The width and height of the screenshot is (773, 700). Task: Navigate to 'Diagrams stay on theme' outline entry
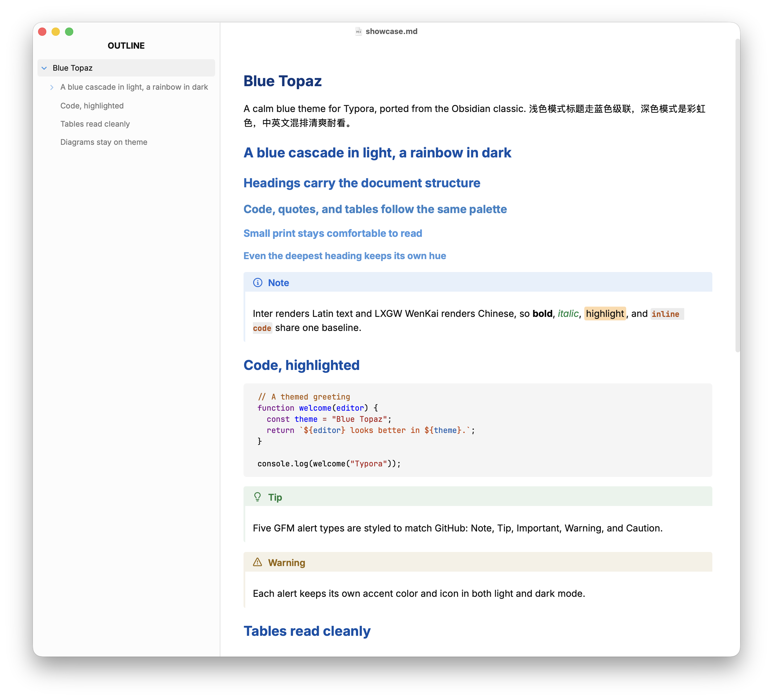[x=103, y=142]
